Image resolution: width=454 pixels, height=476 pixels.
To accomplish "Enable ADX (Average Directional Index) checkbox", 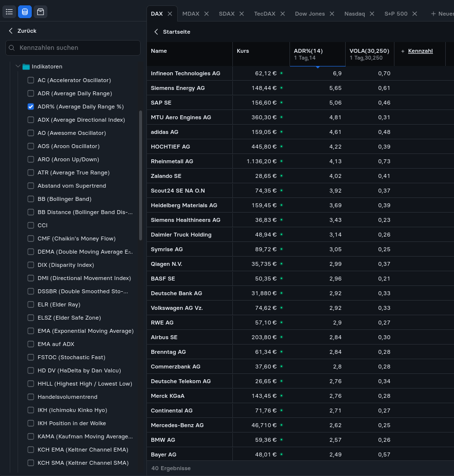I will (x=31, y=120).
